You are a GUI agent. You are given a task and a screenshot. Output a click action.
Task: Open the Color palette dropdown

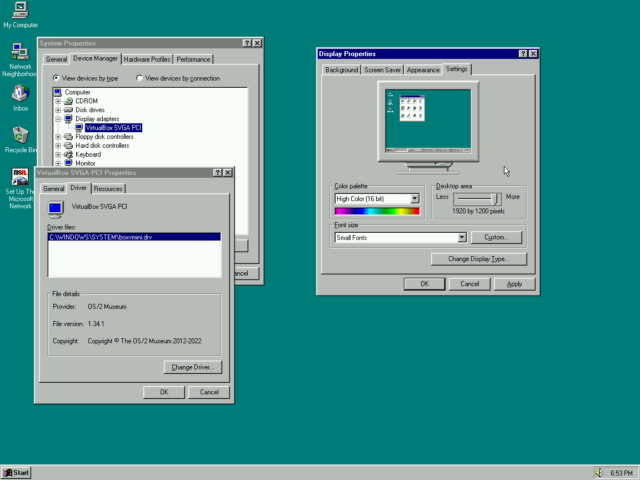(414, 199)
